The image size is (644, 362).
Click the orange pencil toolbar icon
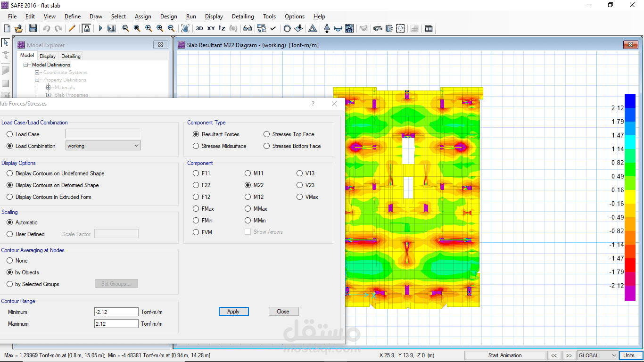tap(72, 28)
